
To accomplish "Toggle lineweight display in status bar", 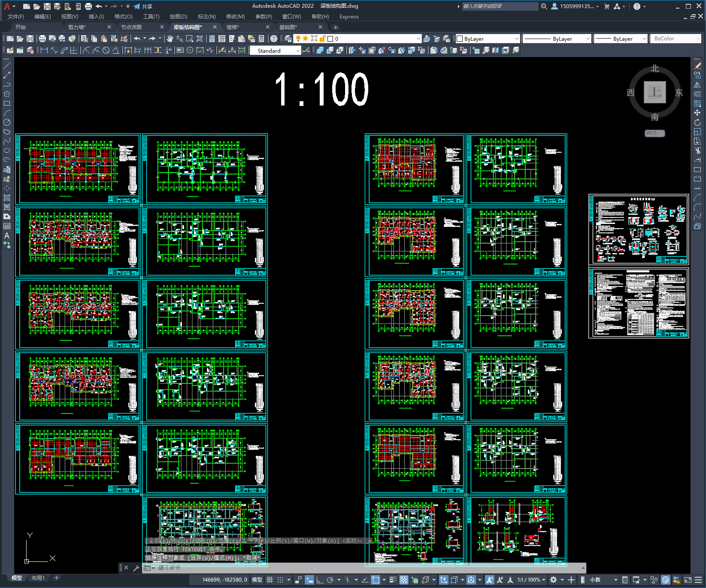I will (393, 580).
